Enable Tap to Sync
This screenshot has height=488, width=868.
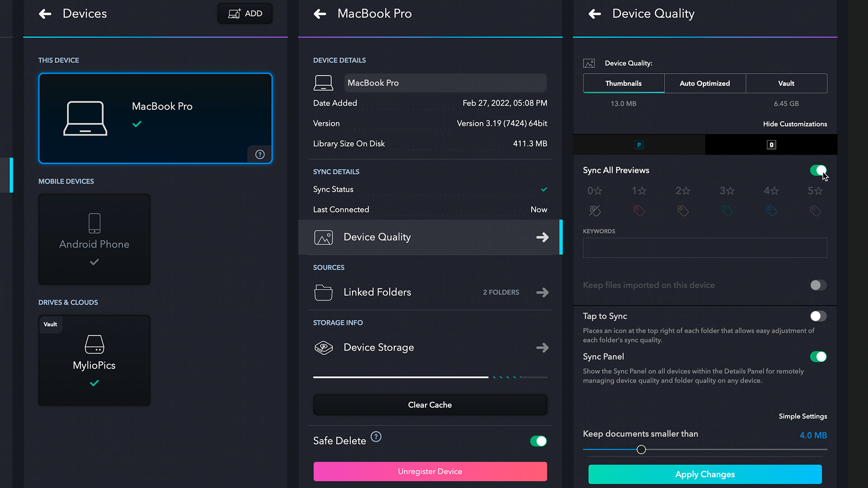pos(818,316)
